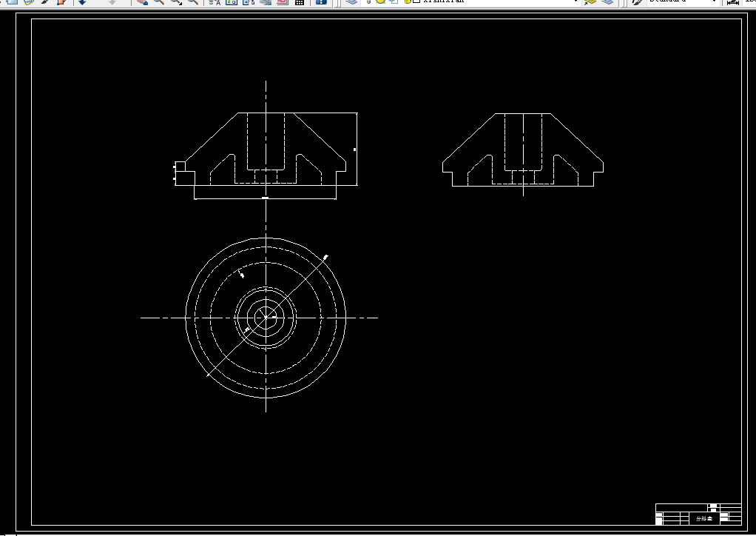Activate the Pan Realtime tool
The height and width of the screenshot is (536, 756).
click(141, 2)
